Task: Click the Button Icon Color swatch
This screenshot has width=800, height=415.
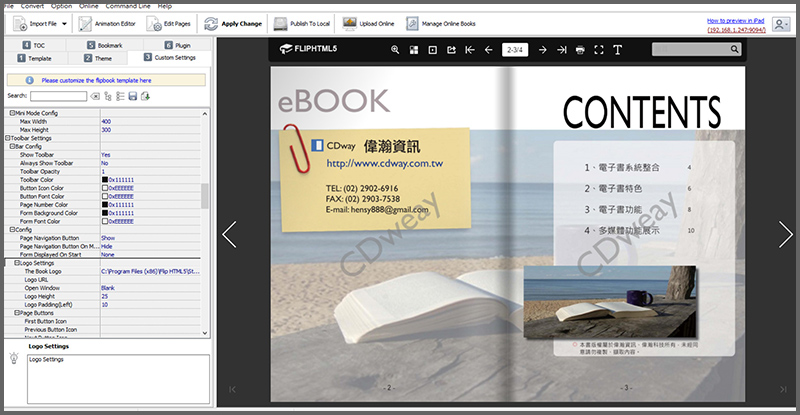Action: pos(105,188)
